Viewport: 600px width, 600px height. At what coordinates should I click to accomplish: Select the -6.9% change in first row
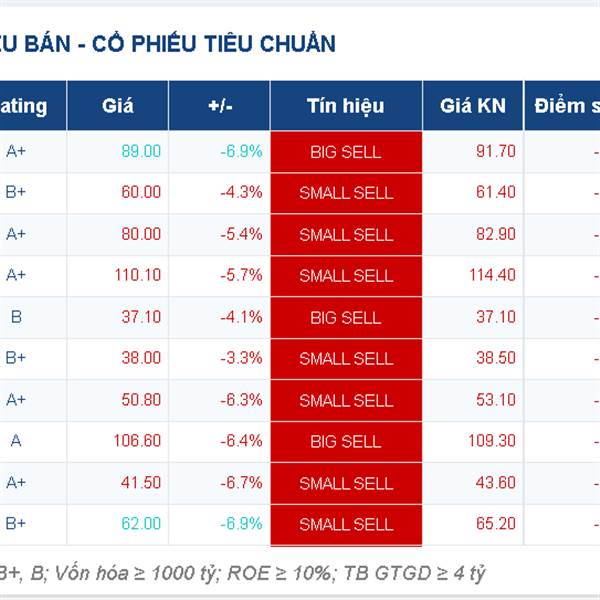(x=241, y=151)
